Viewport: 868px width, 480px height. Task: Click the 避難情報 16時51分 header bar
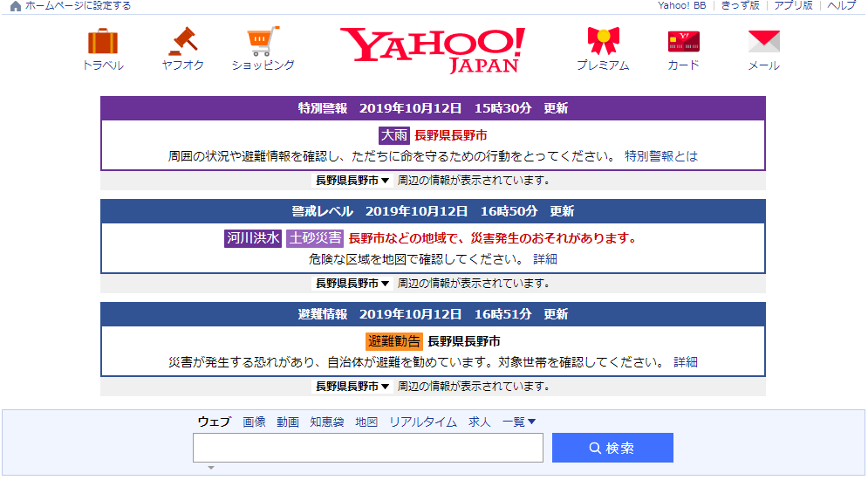(x=433, y=314)
